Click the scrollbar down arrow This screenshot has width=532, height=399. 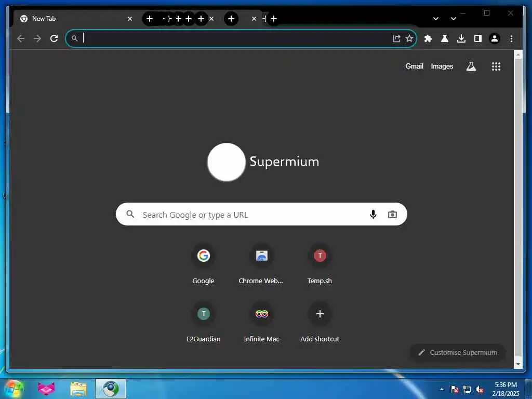pos(518,364)
